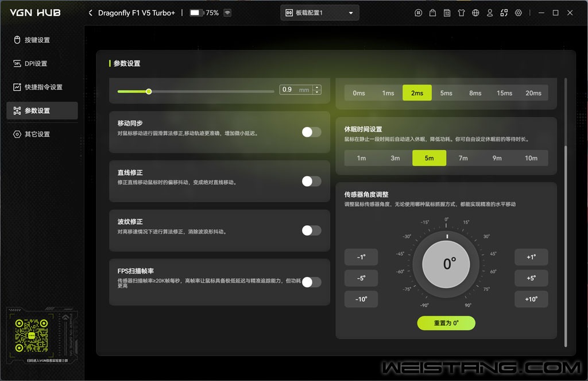Set sleep time to 1m

[362, 158]
